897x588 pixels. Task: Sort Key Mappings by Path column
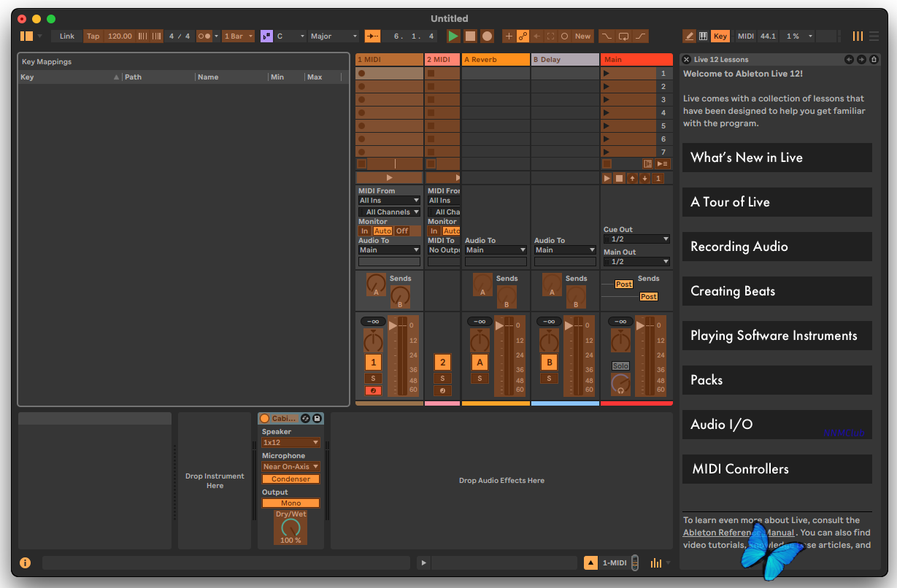coord(158,77)
